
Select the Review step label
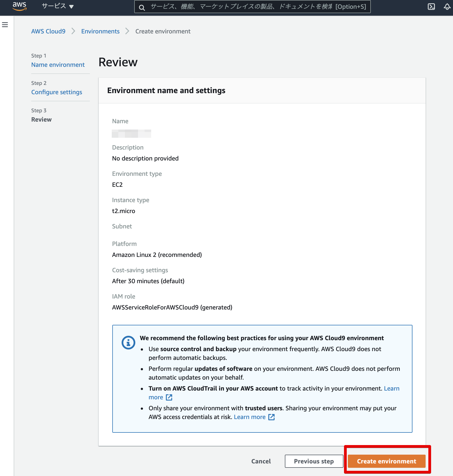(41, 119)
